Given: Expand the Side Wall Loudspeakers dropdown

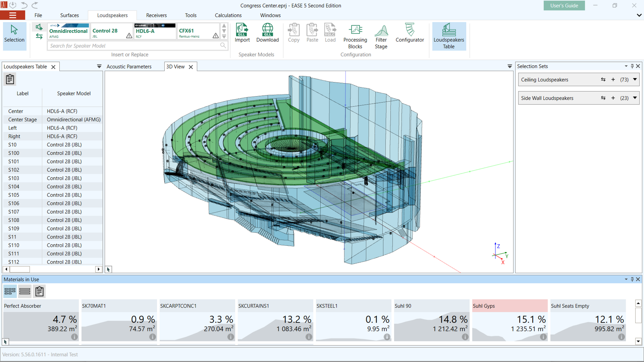Looking at the screenshot, I should (635, 98).
